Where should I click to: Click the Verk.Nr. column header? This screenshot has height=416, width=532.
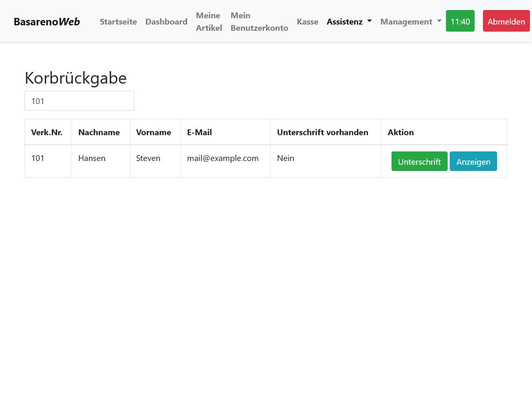47,132
